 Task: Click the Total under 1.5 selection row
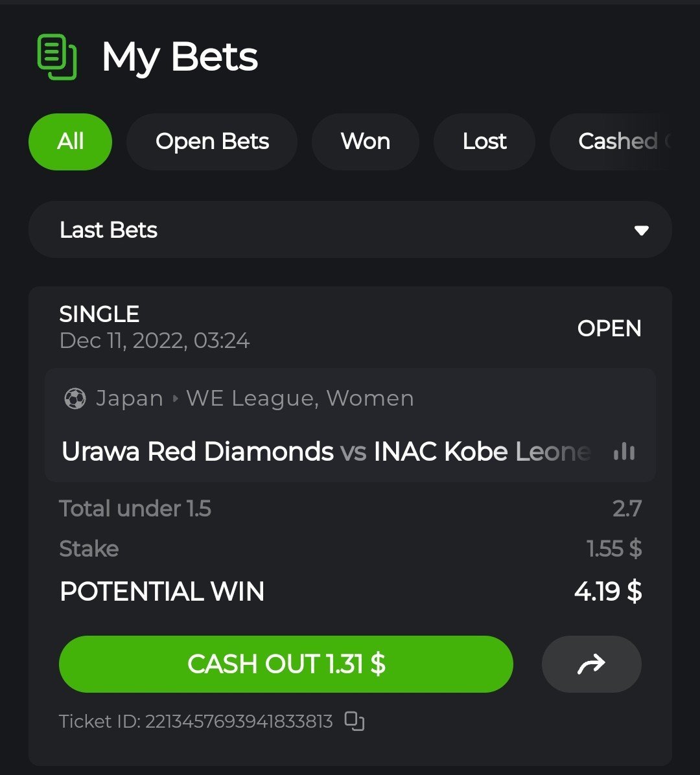(350, 509)
